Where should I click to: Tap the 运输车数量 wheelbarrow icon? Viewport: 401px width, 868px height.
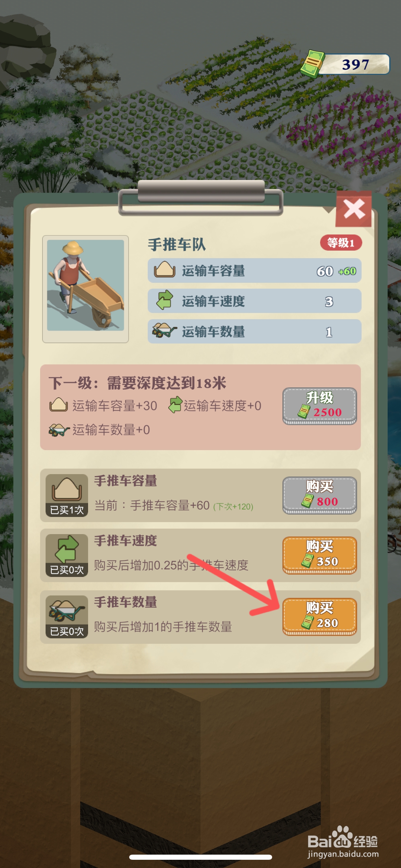click(x=164, y=330)
